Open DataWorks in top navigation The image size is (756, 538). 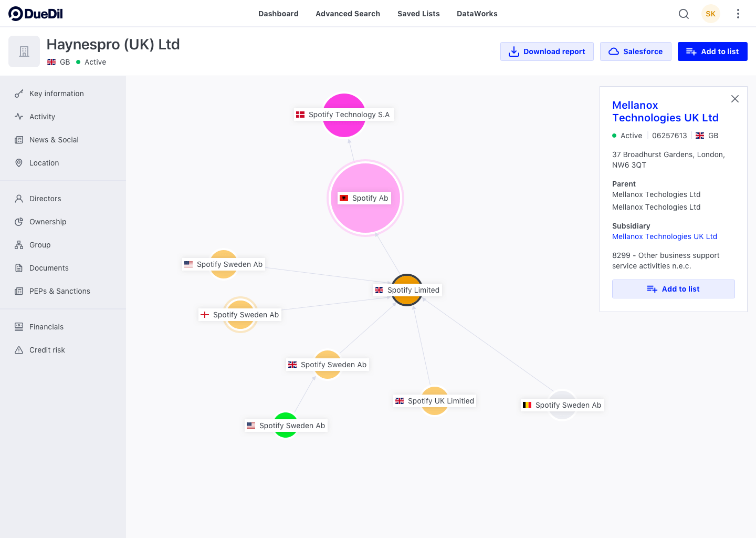(x=477, y=14)
